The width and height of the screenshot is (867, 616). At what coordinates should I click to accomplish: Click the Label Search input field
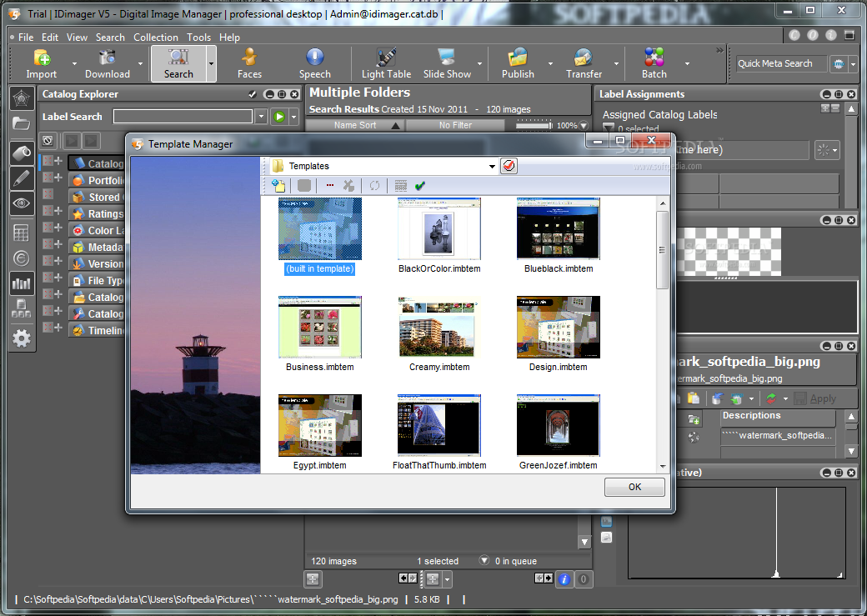183,116
